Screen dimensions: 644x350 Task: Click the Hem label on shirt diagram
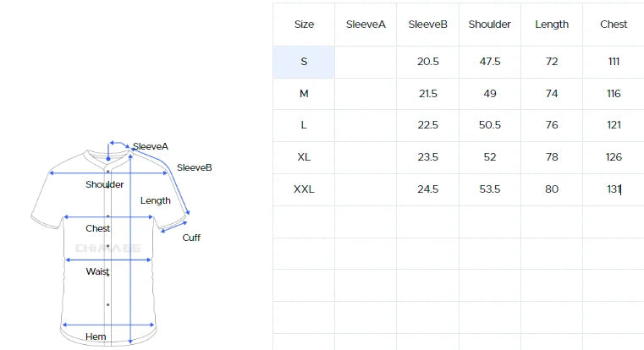pos(96,336)
